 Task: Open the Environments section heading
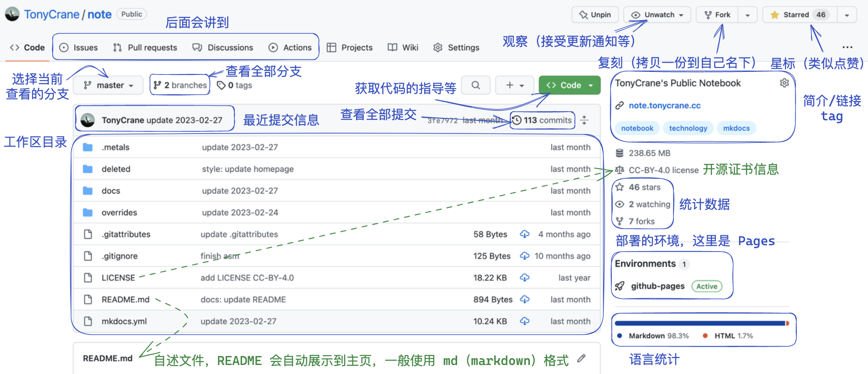tap(645, 264)
